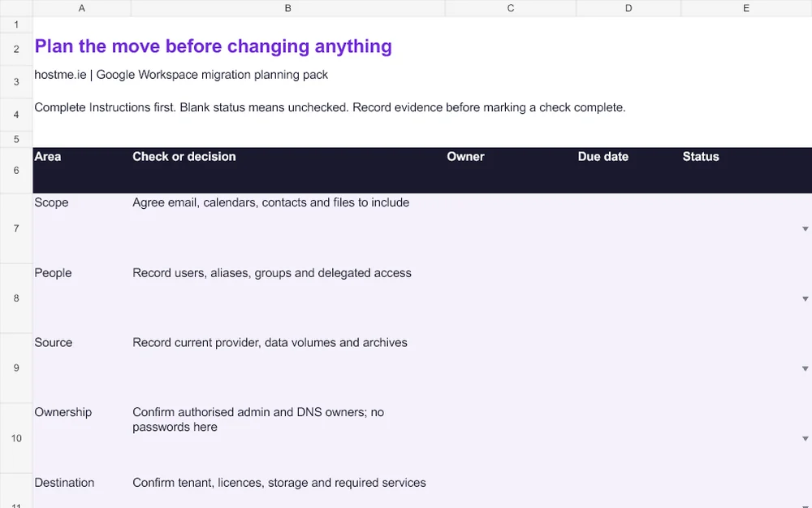
Task: Select row 6 header
Action: (16, 170)
